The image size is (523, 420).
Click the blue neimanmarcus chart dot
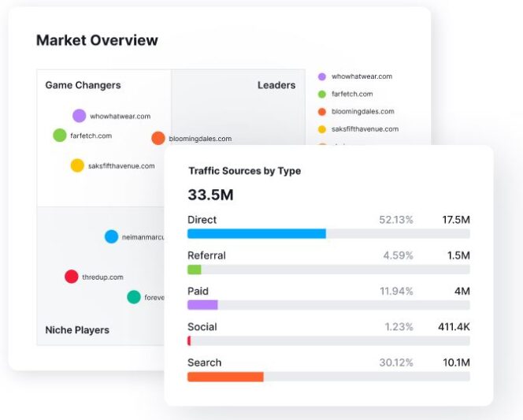pos(111,236)
